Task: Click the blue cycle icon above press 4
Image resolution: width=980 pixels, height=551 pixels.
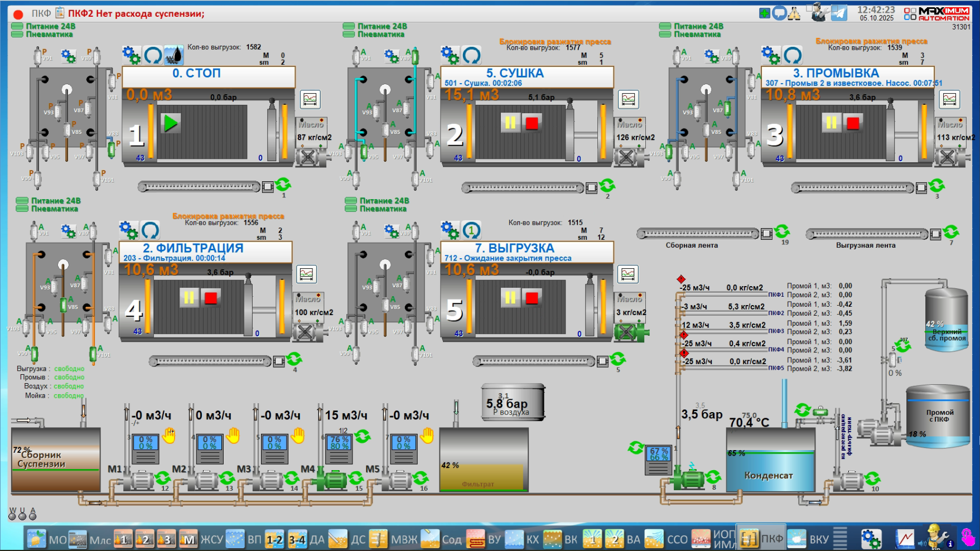Action: tap(151, 230)
